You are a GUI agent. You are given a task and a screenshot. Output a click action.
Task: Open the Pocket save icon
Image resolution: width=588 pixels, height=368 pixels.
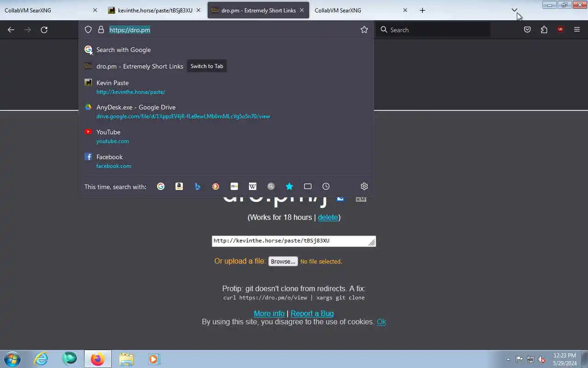527,30
